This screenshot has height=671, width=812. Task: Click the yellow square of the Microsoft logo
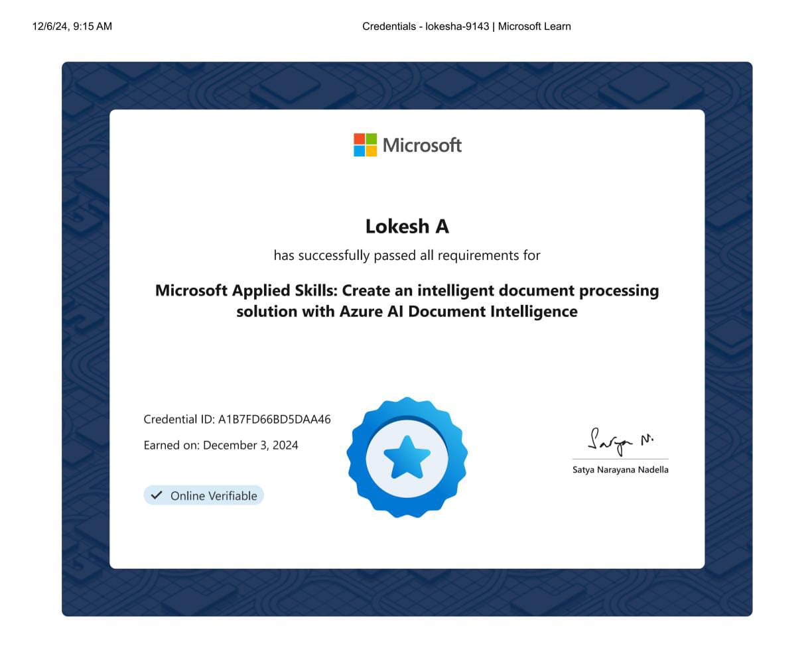click(x=371, y=151)
